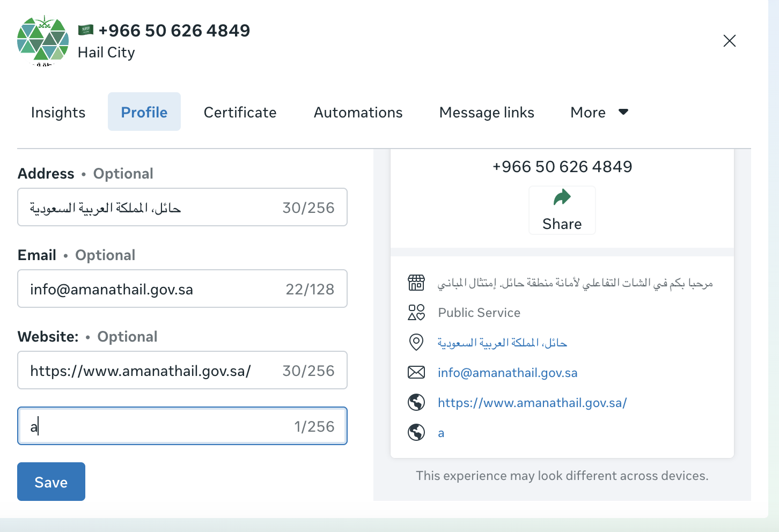The height and width of the screenshot is (532, 779).
Task: Click the More dropdown arrow
Action: pyautogui.click(x=623, y=112)
